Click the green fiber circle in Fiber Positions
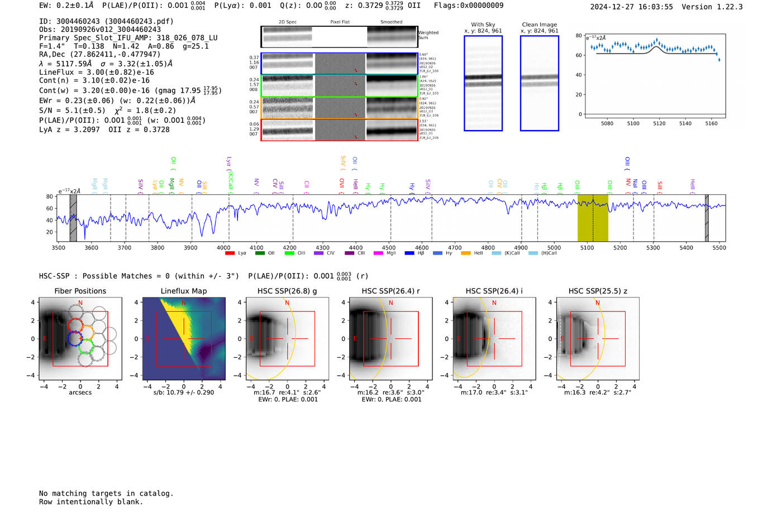Image resolution: width=782 pixels, height=532 pixels. tap(85, 347)
